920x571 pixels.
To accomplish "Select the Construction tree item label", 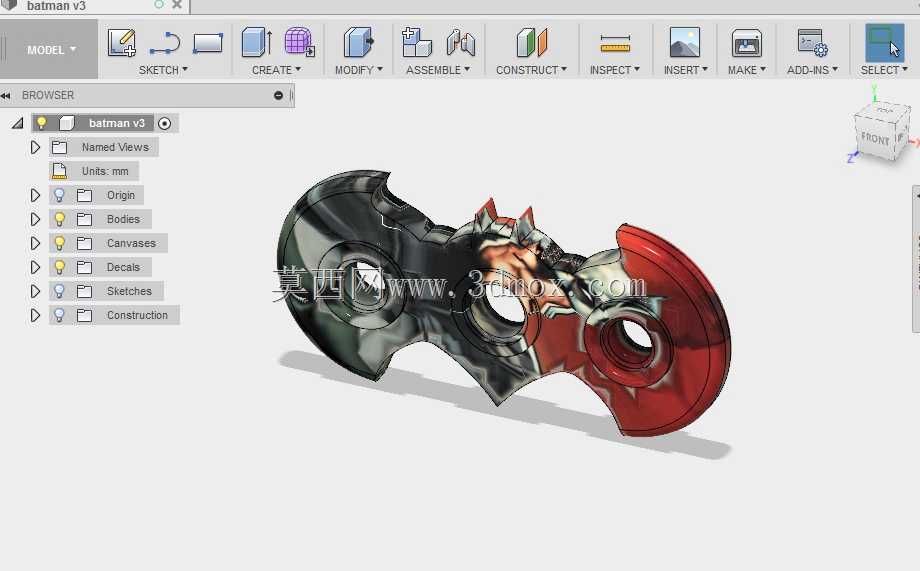I will tap(137, 315).
